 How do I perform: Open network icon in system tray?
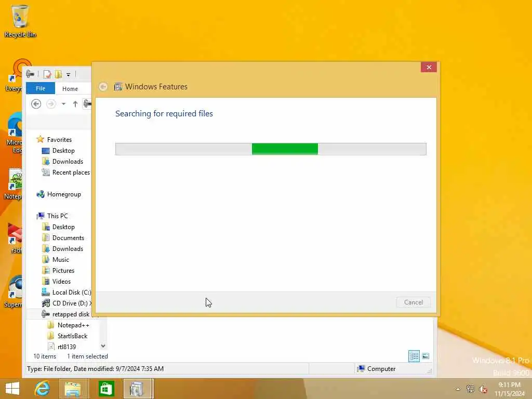(470, 389)
